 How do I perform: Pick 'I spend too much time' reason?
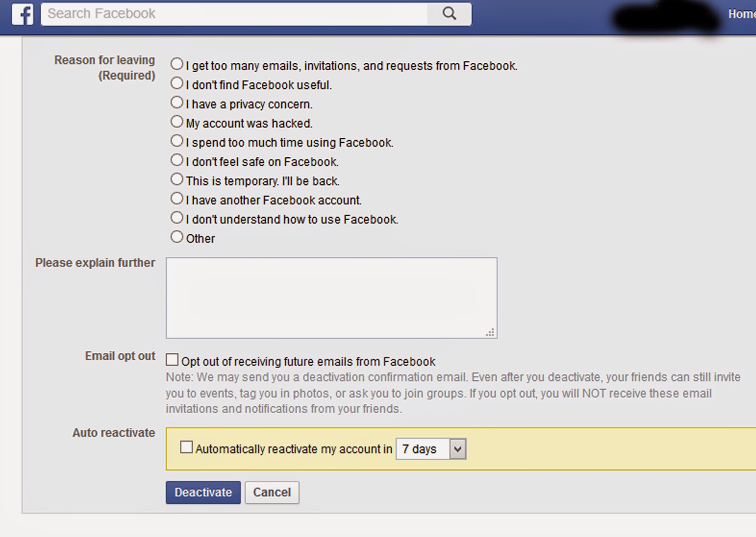coord(177,141)
